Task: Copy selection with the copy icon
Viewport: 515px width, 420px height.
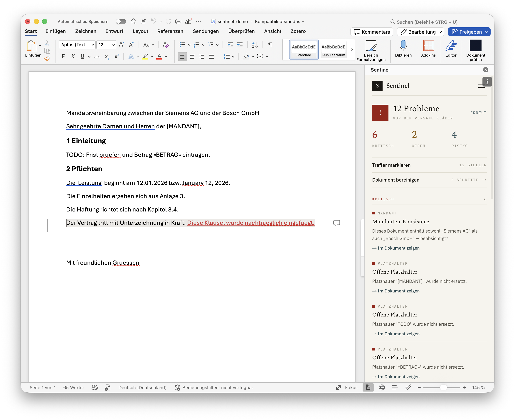Action: (47, 51)
